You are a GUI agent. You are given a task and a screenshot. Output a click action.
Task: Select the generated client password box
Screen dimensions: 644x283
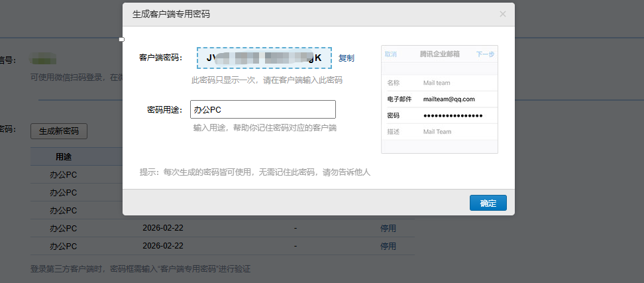coord(264,58)
